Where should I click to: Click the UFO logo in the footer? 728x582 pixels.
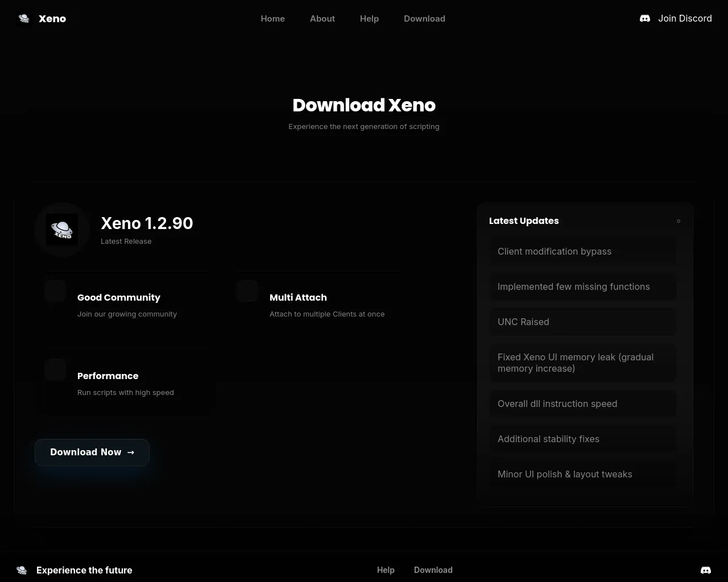point(22,570)
